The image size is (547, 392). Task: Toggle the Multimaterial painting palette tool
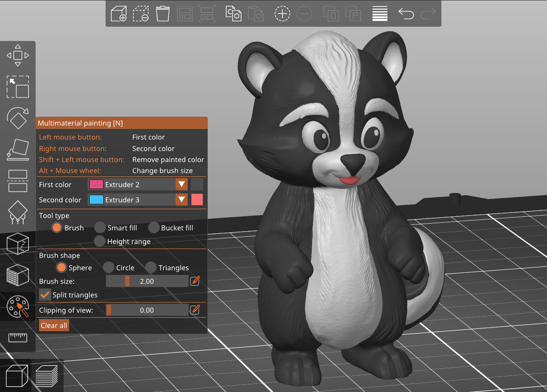18,306
